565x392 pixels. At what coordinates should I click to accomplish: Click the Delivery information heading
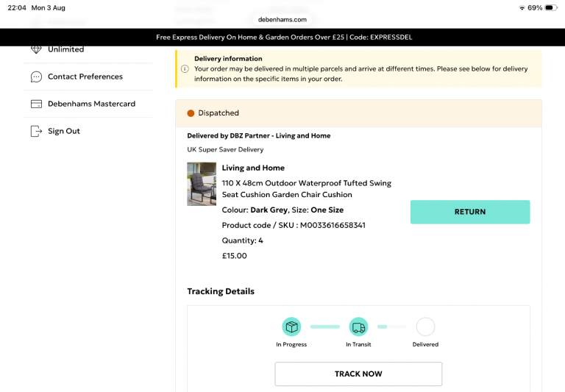(228, 59)
